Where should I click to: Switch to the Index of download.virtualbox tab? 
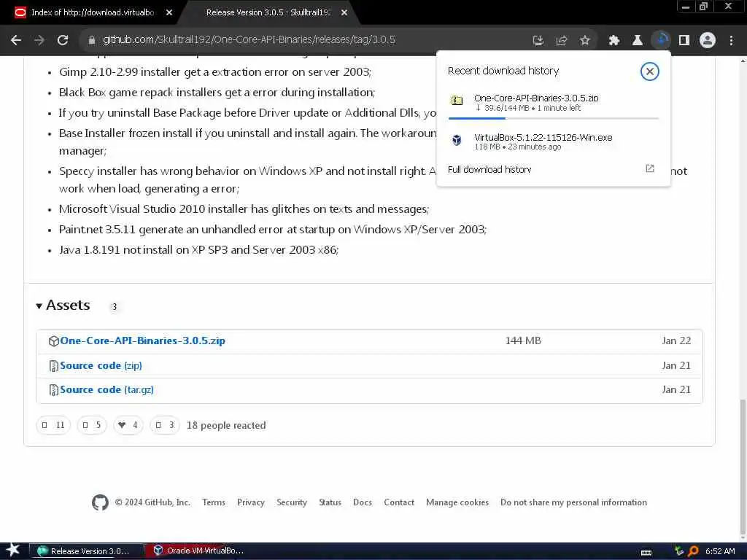(92, 12)
